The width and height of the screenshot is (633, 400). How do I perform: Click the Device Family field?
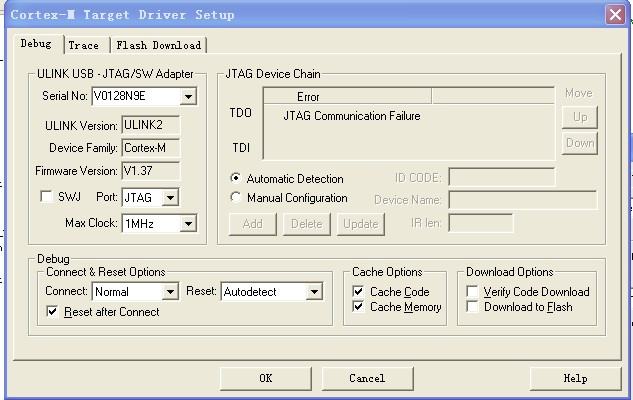pos(151,148)
